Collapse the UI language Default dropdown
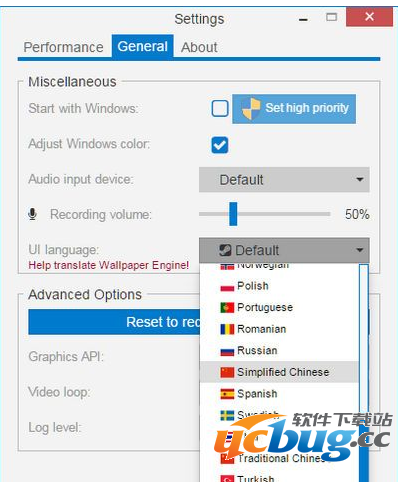The height and width of the screenshot is (482, 398). coord(284,250)
